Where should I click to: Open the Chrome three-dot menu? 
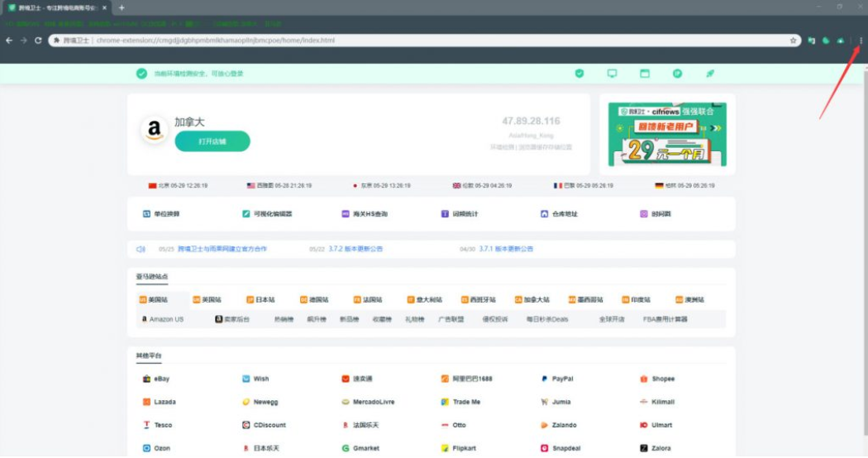click(860, 40)
